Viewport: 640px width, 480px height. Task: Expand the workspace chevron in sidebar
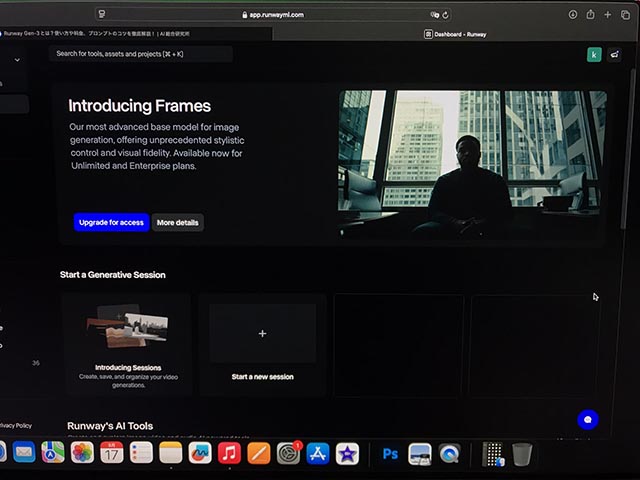[17, 60]
